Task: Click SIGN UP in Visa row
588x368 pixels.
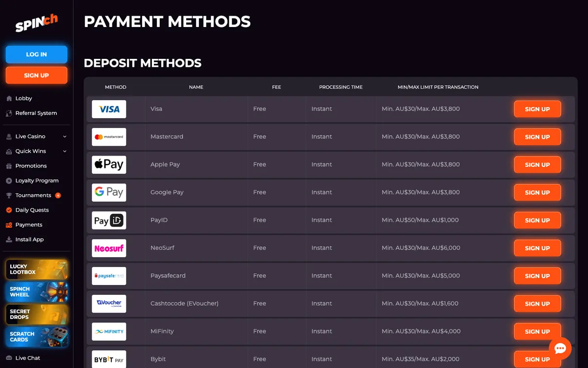Action: click(x=538, y=109)
